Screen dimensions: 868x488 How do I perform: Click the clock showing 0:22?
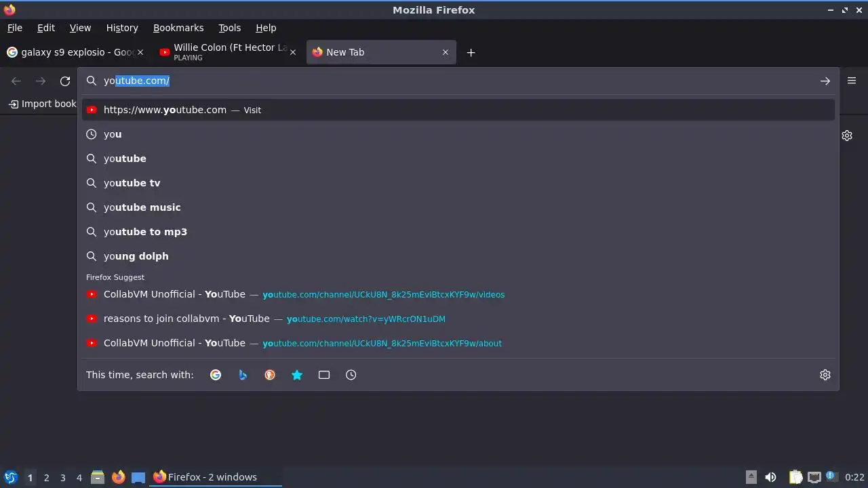click(854, 477)
